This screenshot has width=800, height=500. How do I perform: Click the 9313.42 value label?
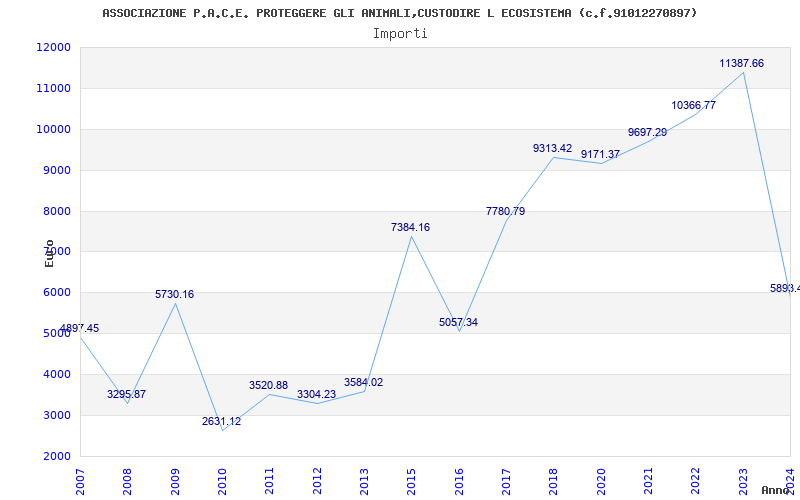pyautogui.click(x=553, y=148)
